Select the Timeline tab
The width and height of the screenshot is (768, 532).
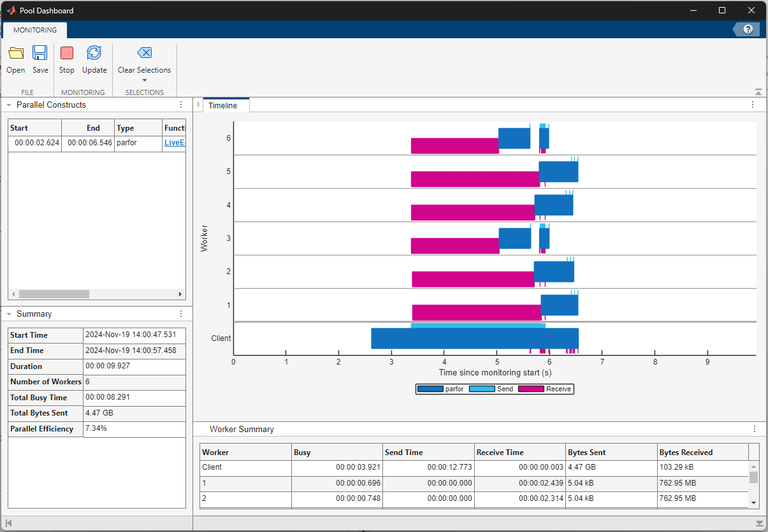coord(223,105)
